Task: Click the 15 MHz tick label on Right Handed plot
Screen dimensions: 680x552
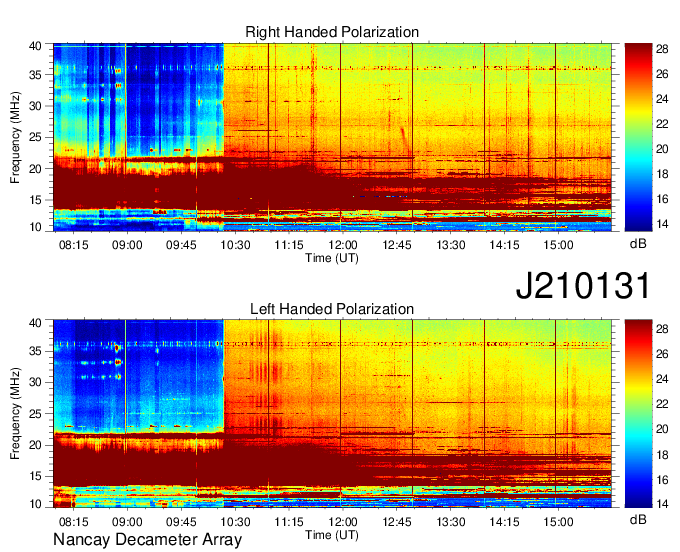Action: (x=36, y=200)
